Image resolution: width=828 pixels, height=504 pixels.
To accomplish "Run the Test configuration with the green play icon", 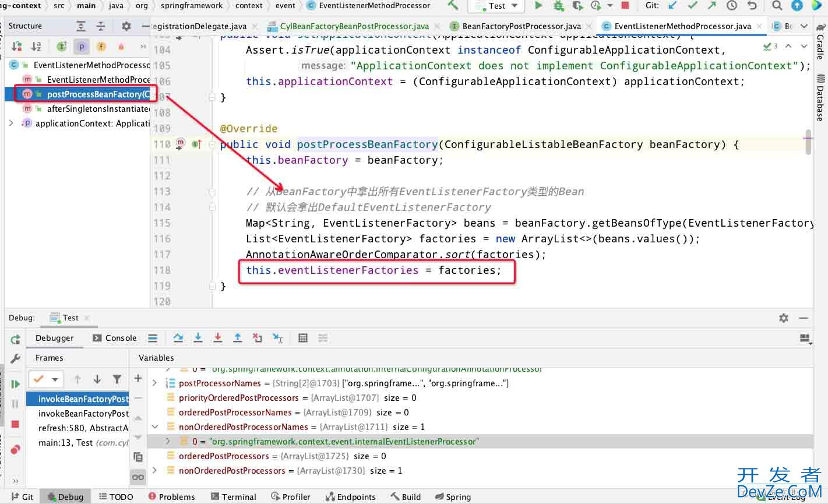I will [x=538, y=5].
